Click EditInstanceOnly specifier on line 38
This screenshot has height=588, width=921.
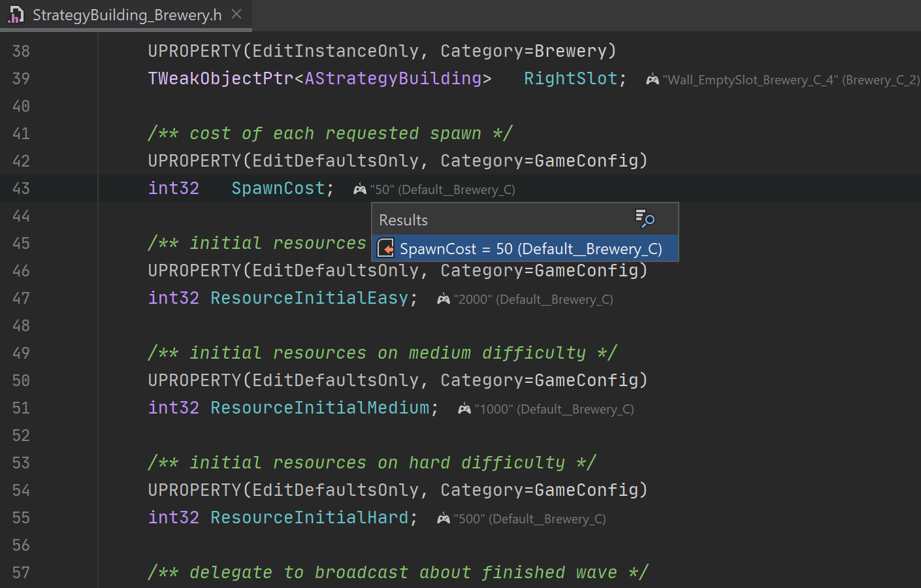pos(336,51)
